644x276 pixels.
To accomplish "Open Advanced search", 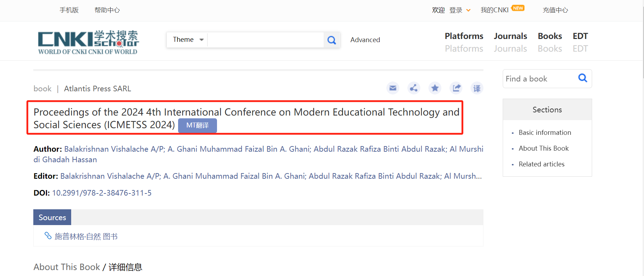I will pos(365,40).
